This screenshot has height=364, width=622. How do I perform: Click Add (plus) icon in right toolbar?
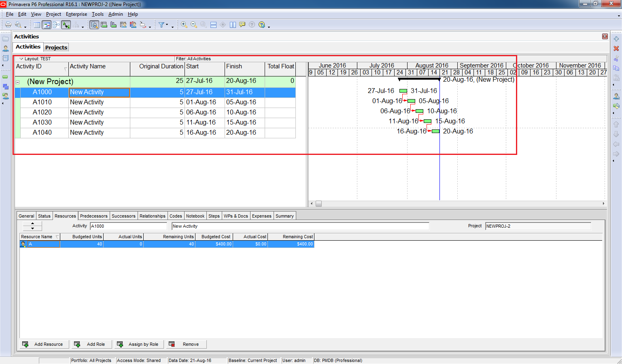(x=616, y=39)
